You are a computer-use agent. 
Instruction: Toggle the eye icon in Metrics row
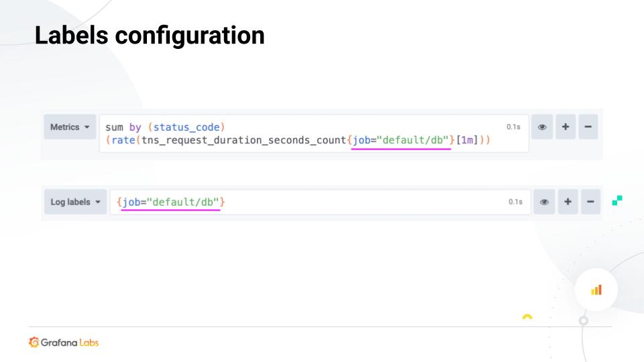(x=543, y=127)
